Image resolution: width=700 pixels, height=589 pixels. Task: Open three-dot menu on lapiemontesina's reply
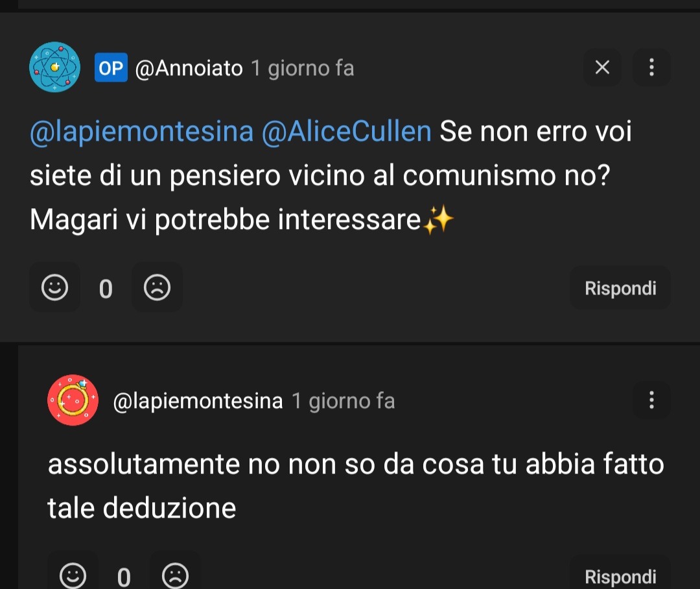tap(651, 400)
